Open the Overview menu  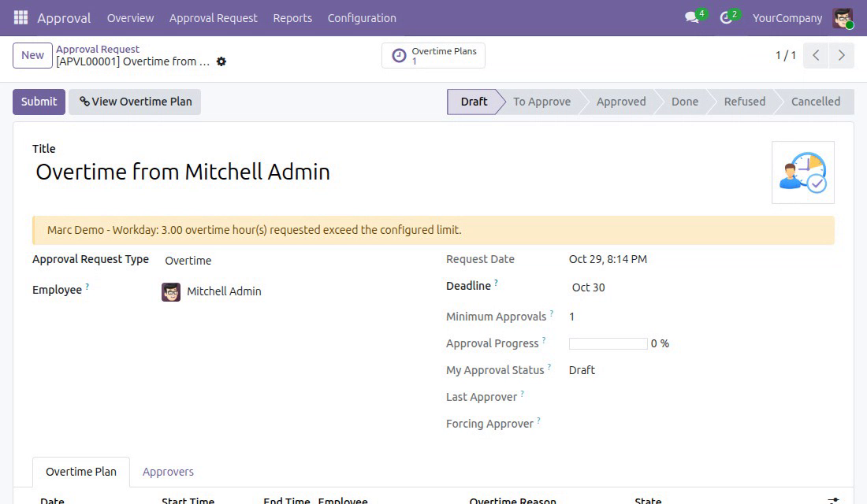pos(131,18)
